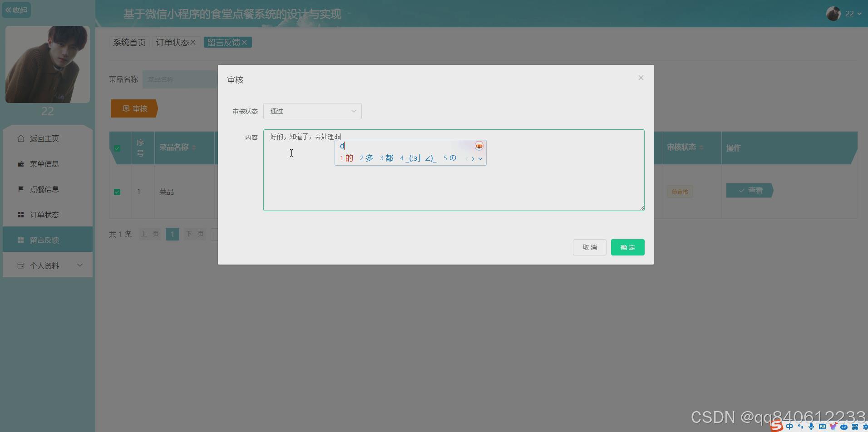This screenshot has width=868, height=432.
Task: Open the Sogou voice input microphone icon
Action: pos(811,427)
